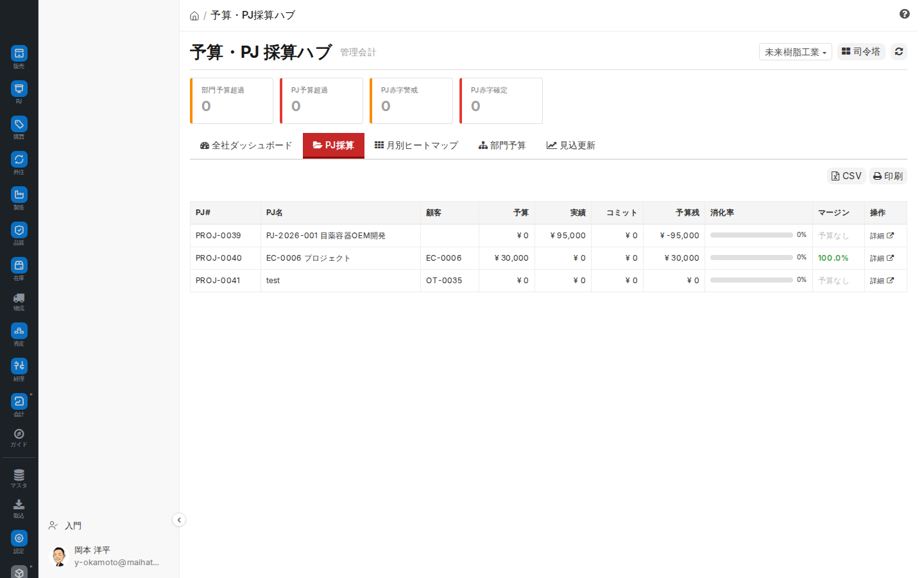Open the 未来樹脂工業 company dropdown

[x=796, y=52]
